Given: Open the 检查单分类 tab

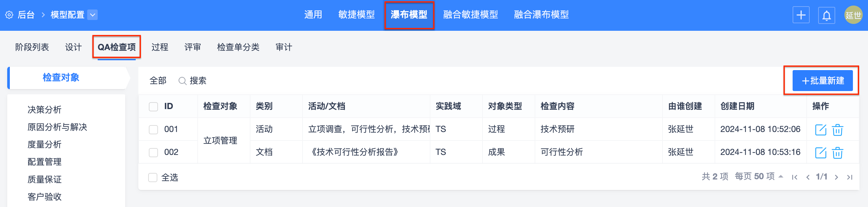Looking at the screenshot, I should [x=238, y=47].
